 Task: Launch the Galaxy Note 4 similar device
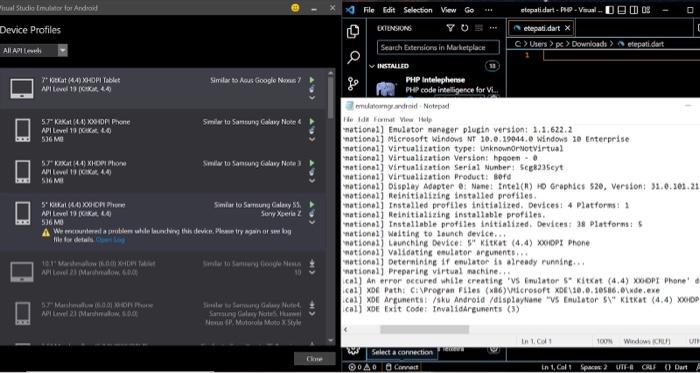312,121
